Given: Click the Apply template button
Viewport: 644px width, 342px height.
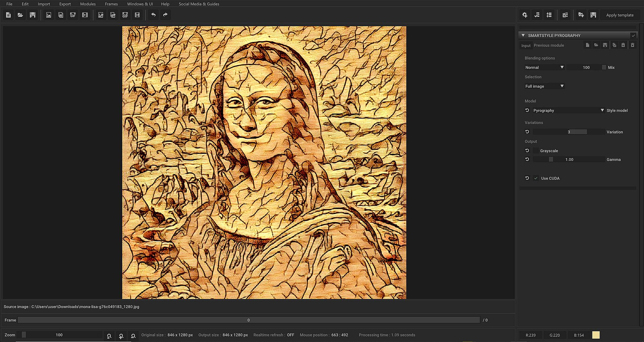Looking at the screenshot, I should (x=620, y=15).
